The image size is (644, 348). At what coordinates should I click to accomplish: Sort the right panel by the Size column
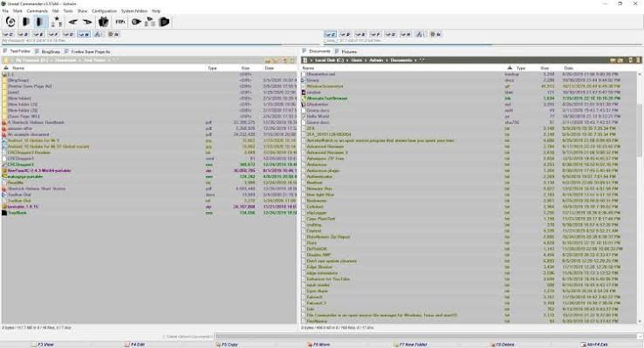[545, 68]
